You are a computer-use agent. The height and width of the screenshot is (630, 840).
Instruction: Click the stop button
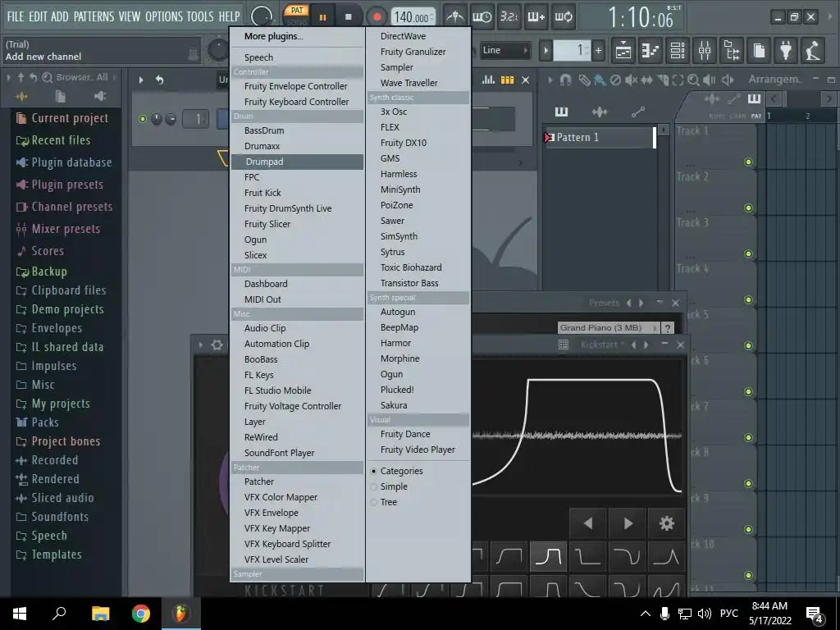pos(349,16)
